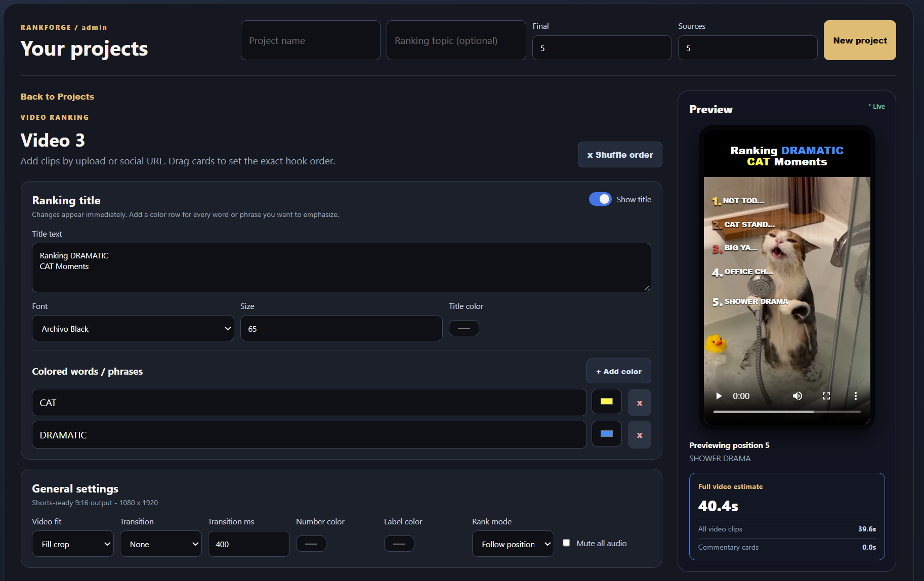This screenshot has width=924, height=581.
Task: Open the Title color picker
Action: 464,329
